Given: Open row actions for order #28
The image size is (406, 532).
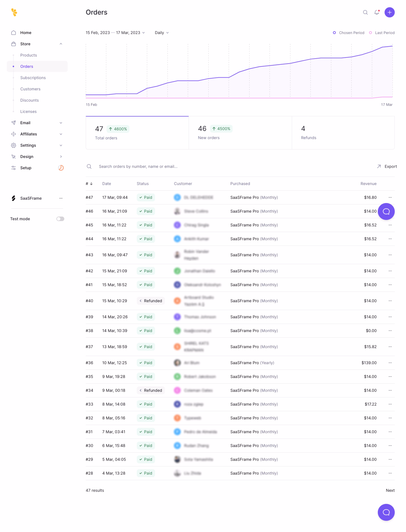Looking at the screenshot, I should click(390, 473).
